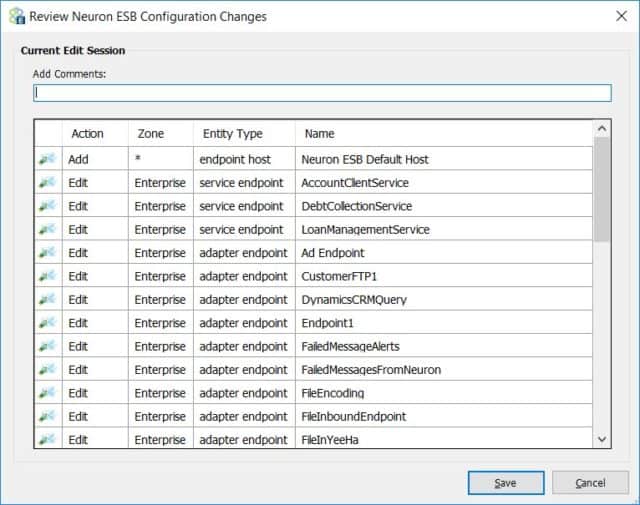Click Enterprise zone in CustomerFTP1 row
The image size is (640, 505).
160,276
